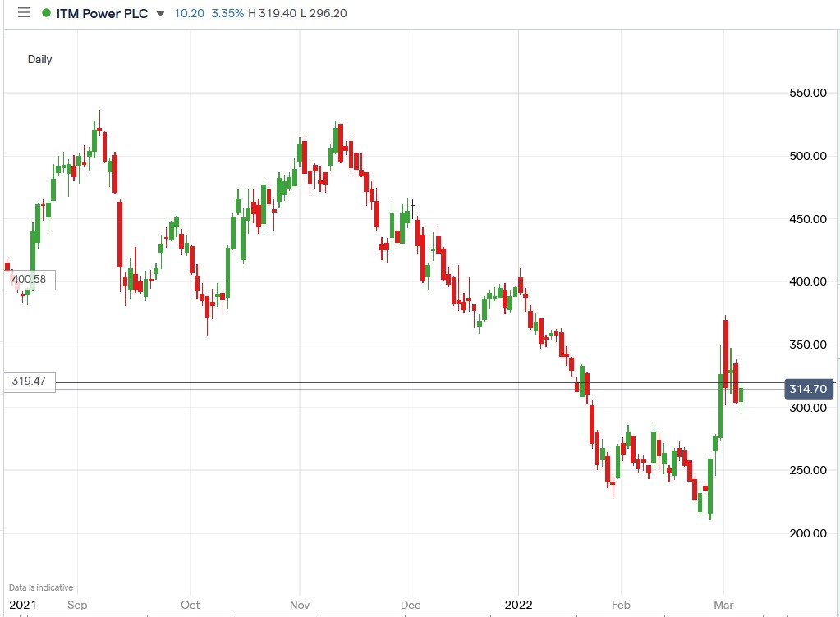840x617 pixels.
Task: Click the ITM Power PLC title text
Action: tap(104, 13)
